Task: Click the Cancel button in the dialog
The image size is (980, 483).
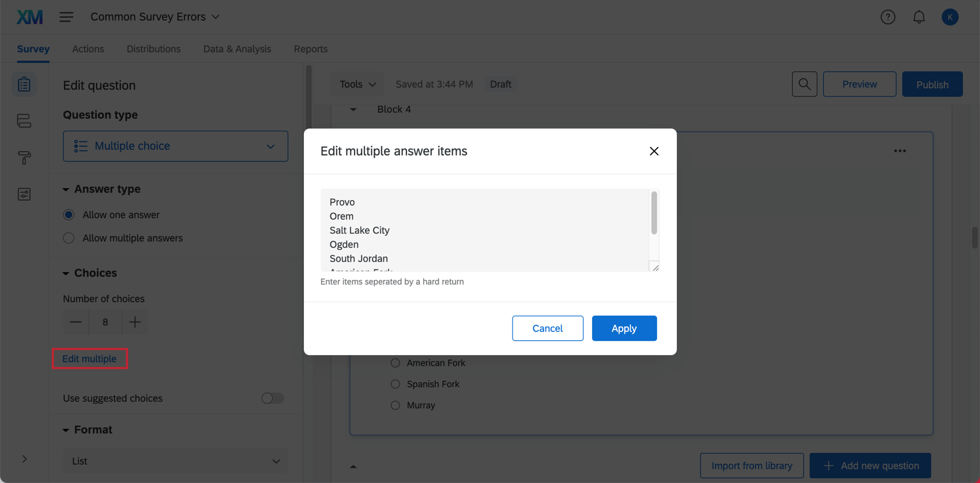Action: 548,329
